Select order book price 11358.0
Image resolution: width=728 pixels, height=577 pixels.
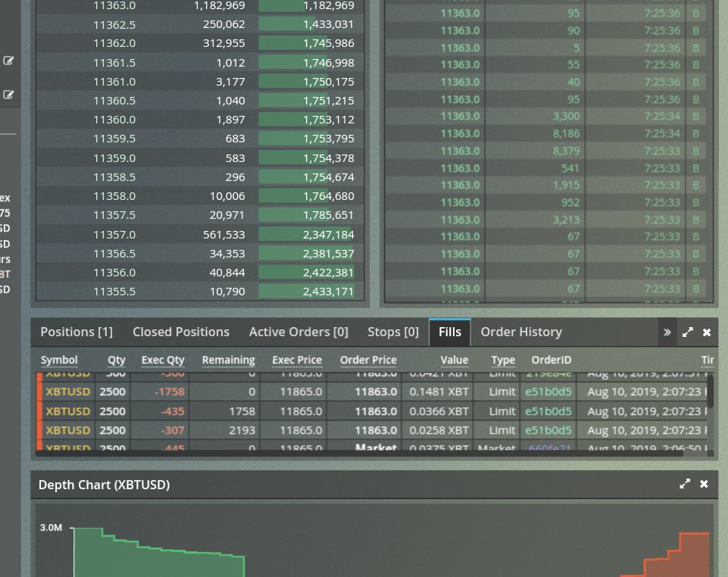tap(114, 196)
